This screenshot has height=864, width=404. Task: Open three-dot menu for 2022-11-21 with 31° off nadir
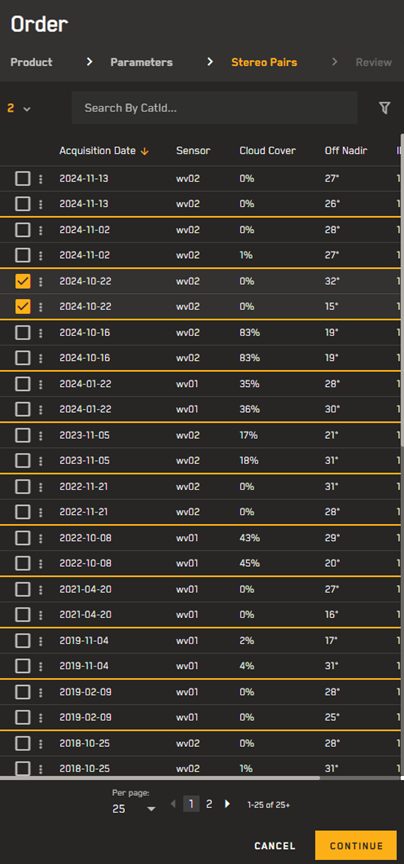(x=40, y=487)
